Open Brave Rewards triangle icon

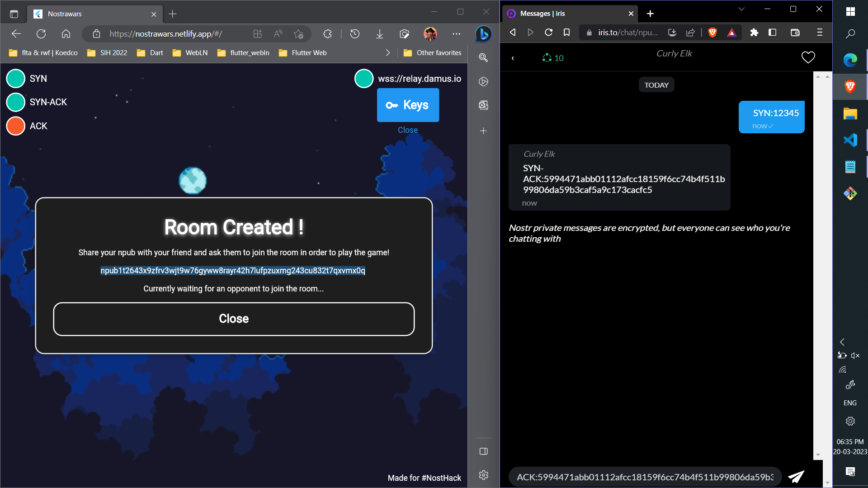pos(731,33)
